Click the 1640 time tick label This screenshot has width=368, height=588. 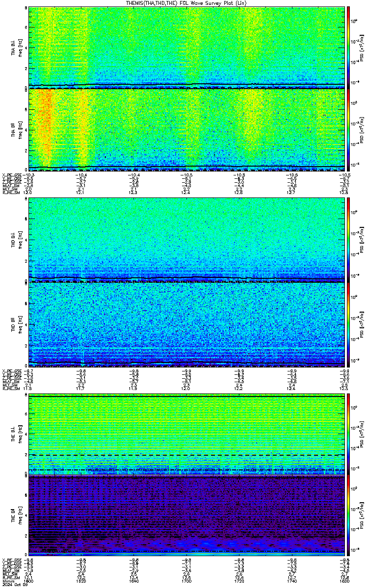point(133,581)
